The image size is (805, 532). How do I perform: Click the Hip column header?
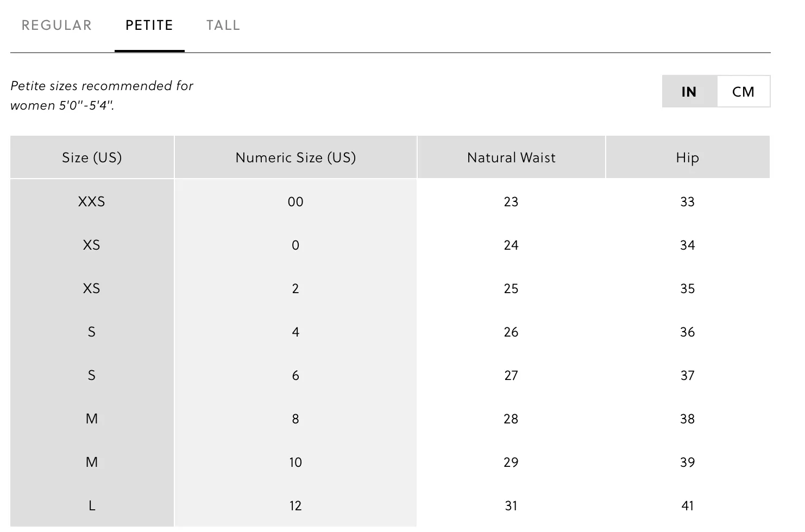(688, 157)
